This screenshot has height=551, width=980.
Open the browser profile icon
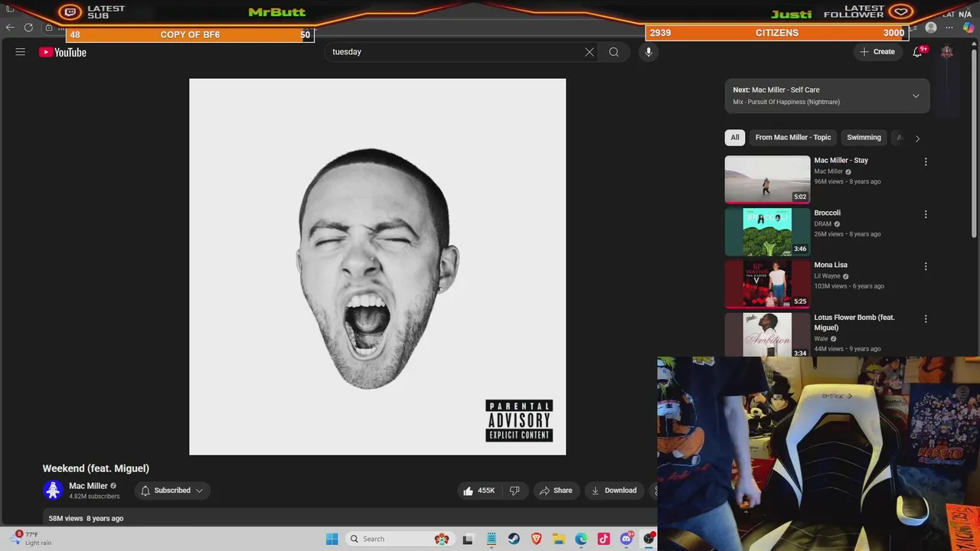tap(931, 28)
